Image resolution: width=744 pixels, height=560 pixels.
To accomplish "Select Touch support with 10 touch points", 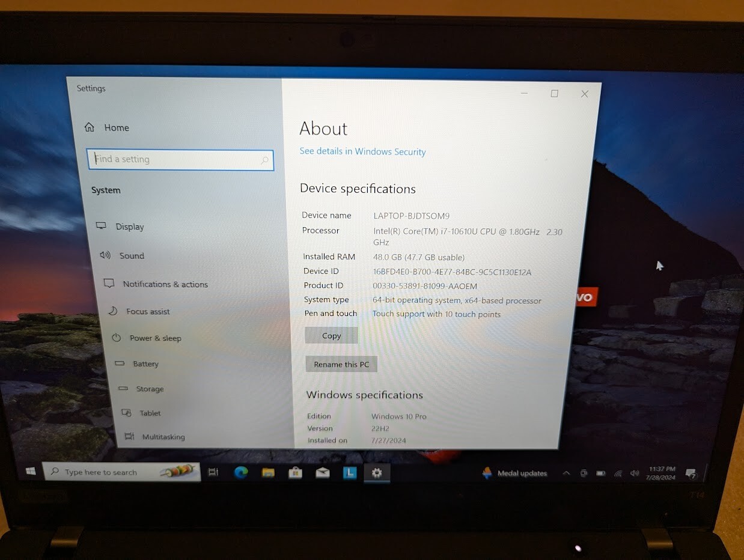I will (x=436, y=314).
